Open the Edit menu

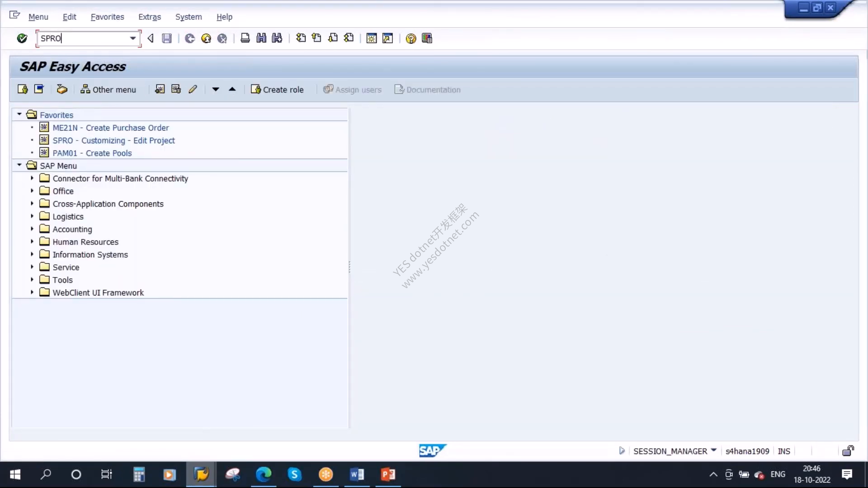[69, 17]
